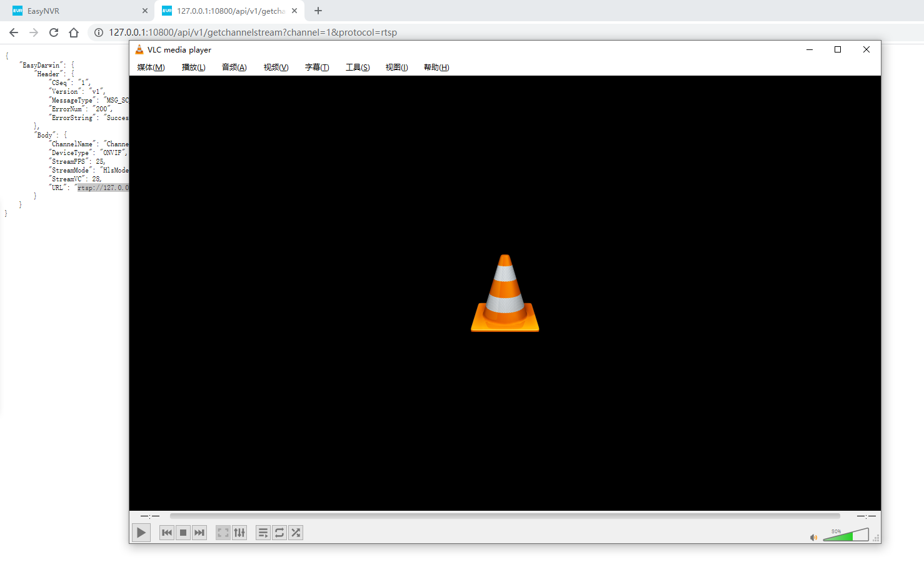The width and height of the screenshot is (924, 572).
Task: Click the "ErrorString" JSON line
Action: (89, 118)
